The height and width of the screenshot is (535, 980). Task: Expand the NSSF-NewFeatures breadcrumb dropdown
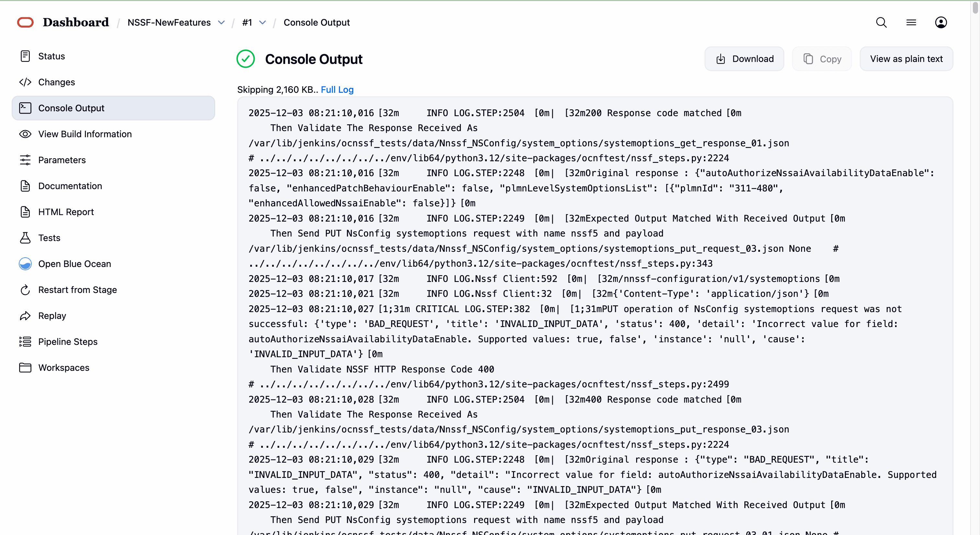tap(221, 22)
